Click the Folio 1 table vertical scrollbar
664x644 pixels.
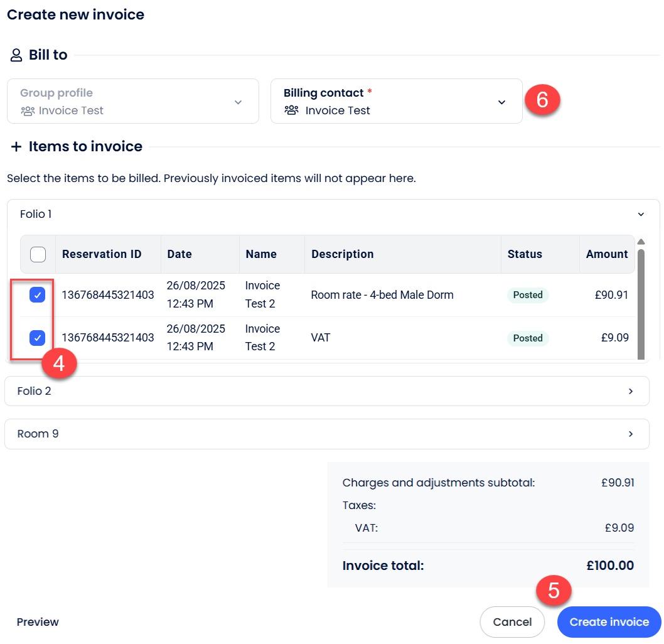click(x=641, y=301)
